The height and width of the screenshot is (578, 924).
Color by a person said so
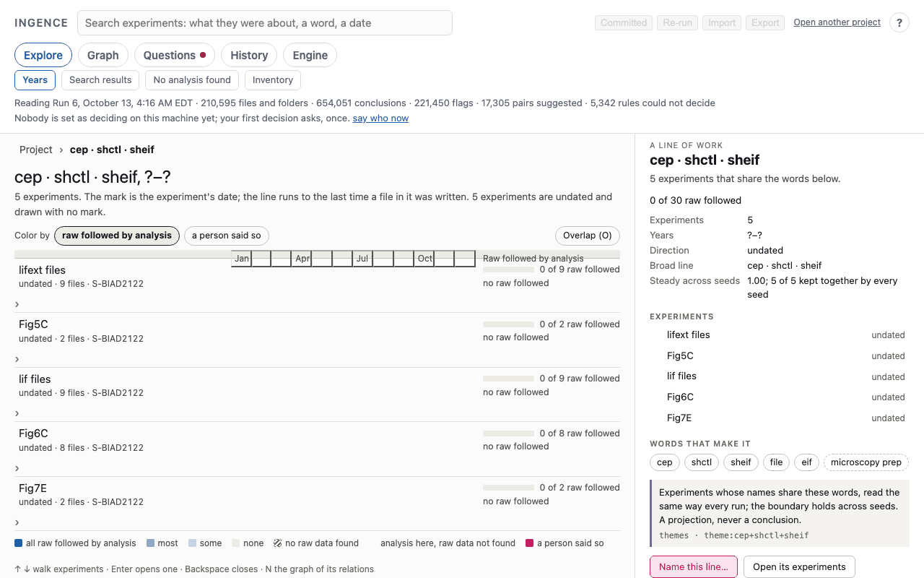(227, 236)
